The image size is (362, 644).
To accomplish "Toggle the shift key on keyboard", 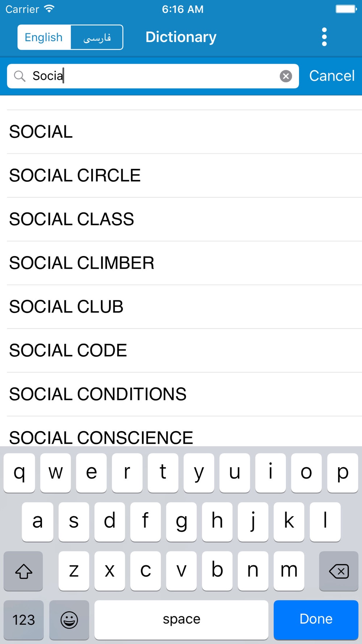I will pos(24,571).
